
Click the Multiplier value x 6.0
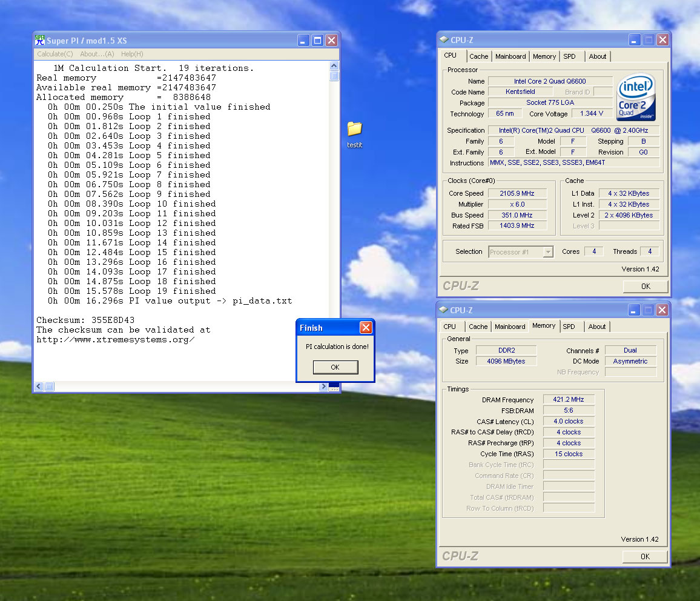517,205
